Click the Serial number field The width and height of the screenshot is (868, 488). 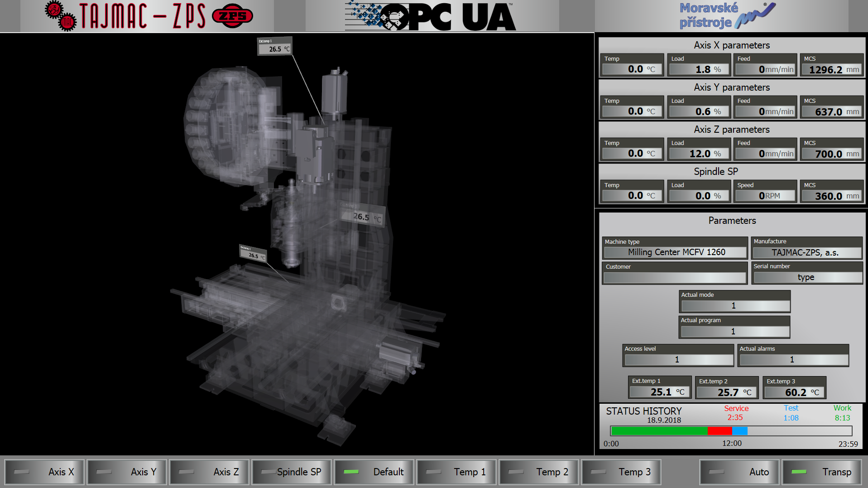[x=807, y=277]
